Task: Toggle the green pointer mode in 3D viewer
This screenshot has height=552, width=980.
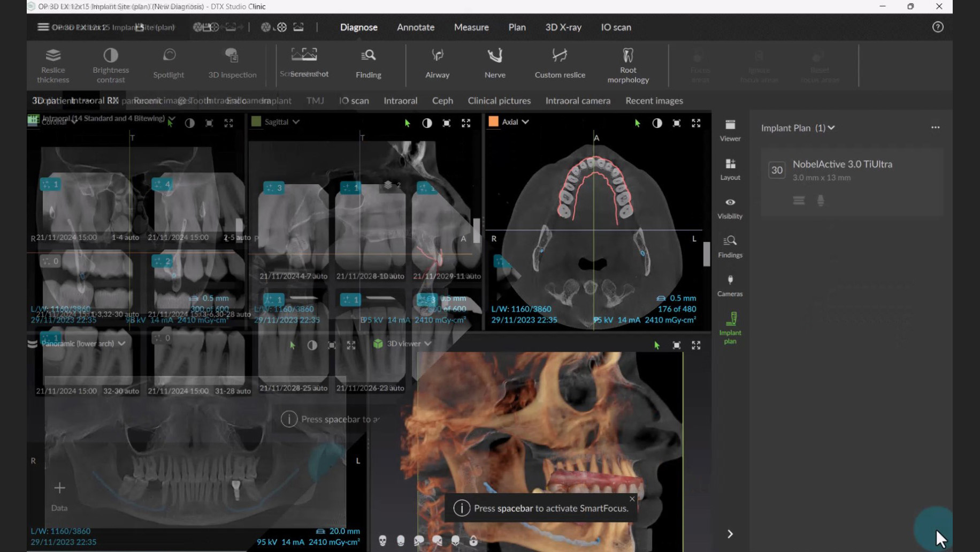Action: (x=656, y=345)
